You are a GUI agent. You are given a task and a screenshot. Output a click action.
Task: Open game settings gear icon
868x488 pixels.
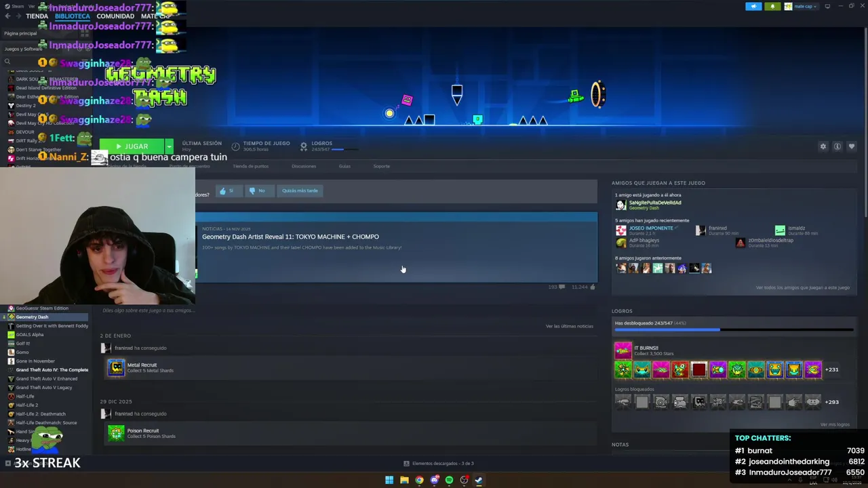(823, 146)
